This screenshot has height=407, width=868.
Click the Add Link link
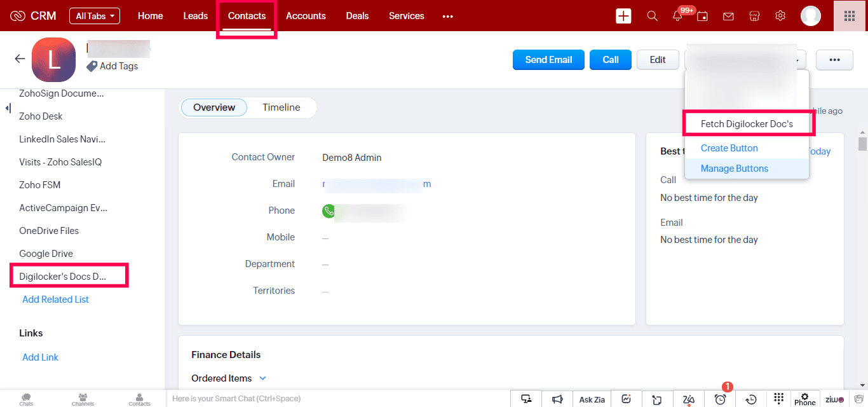[41, 357]
